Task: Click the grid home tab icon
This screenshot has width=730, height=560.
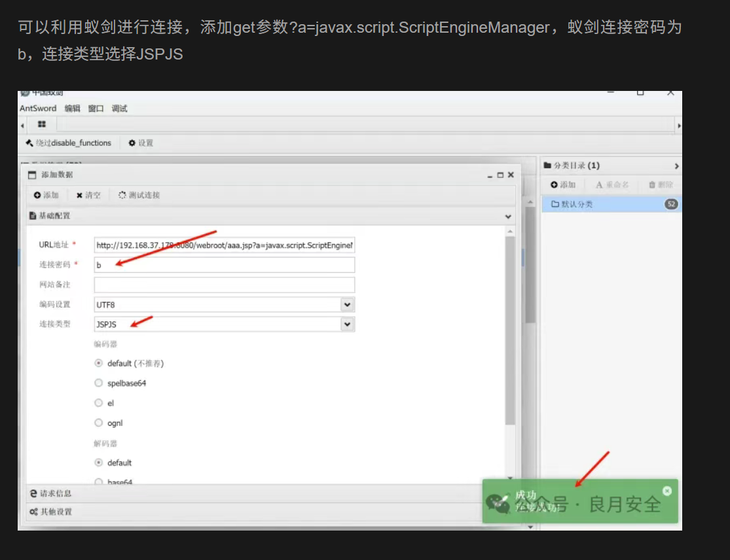Action: click(41, 124)
